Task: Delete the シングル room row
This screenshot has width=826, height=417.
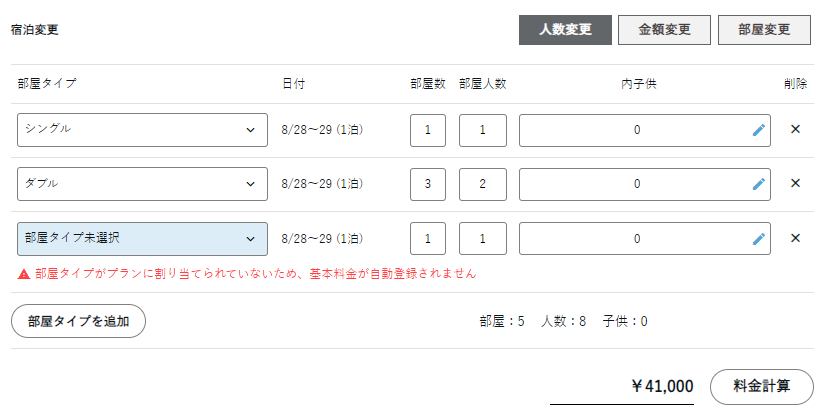Action: pyautogui.click(x=795, y=130)
